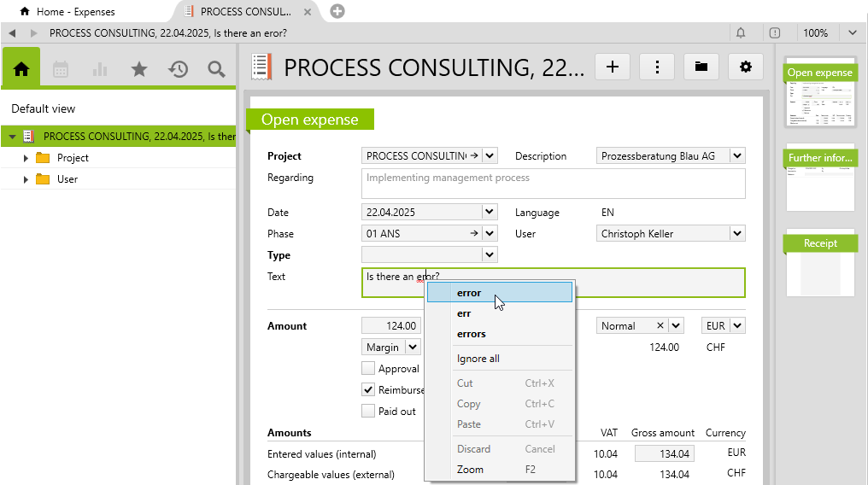Open the recent history clock icon
This screenshot has height=485, width=868.
[x=178, y=69]
